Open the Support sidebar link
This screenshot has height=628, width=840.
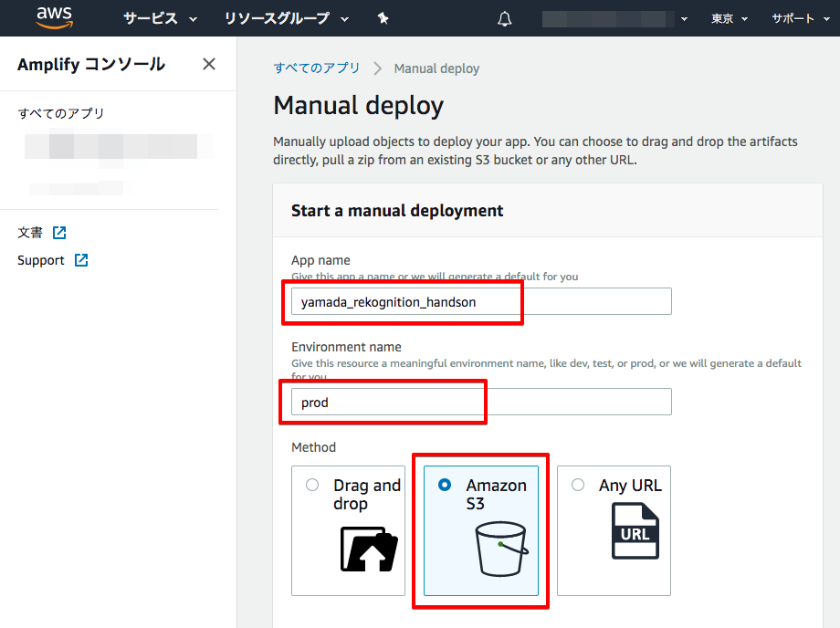[41, 260]
